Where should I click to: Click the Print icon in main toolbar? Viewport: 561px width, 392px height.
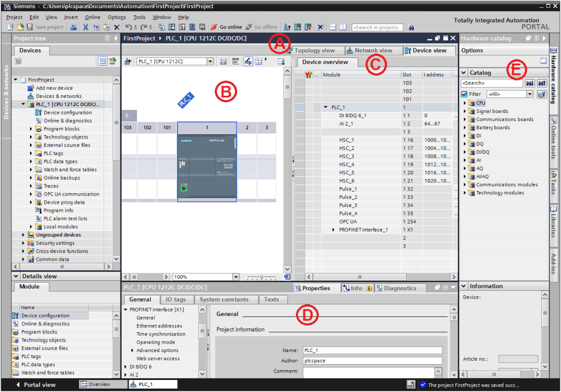click(73, 27)
